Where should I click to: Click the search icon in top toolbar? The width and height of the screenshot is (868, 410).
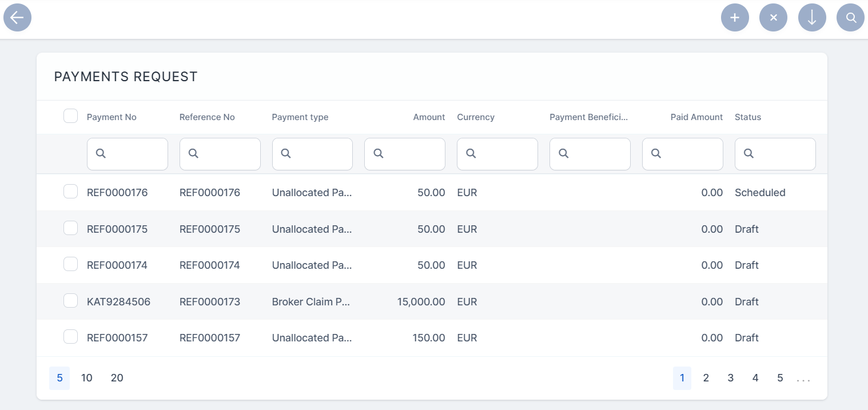[x=850, y=18]
